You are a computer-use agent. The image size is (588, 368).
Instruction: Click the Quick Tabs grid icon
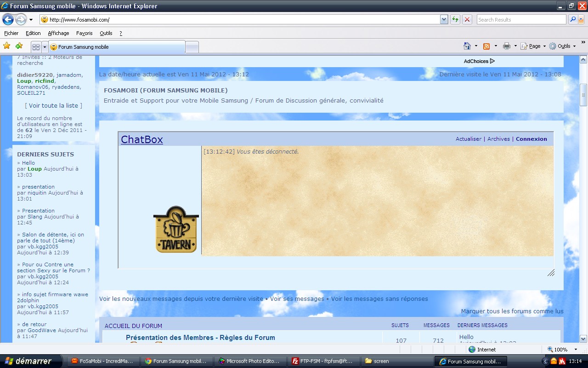tap(36, 47)
